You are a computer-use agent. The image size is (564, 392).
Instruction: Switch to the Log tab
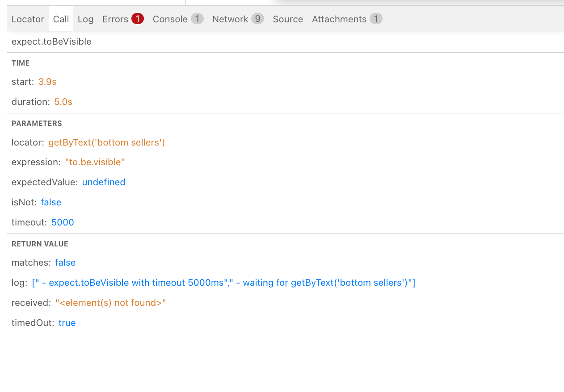(85, 19)
